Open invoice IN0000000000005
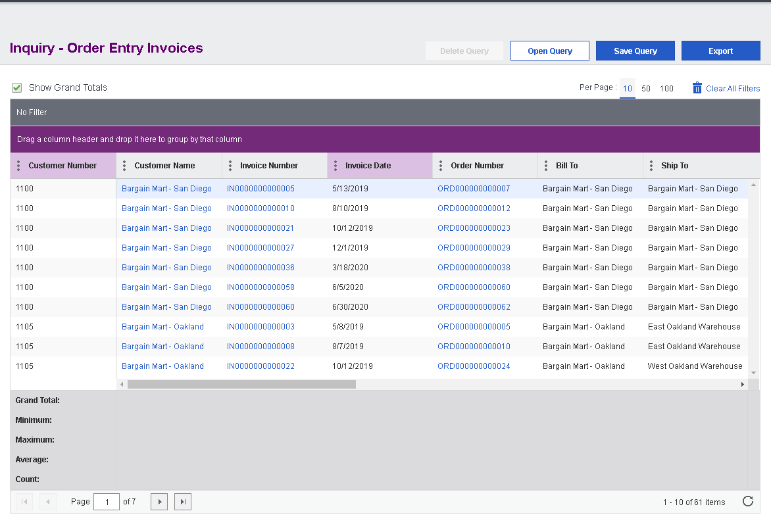 pos(261,188)
